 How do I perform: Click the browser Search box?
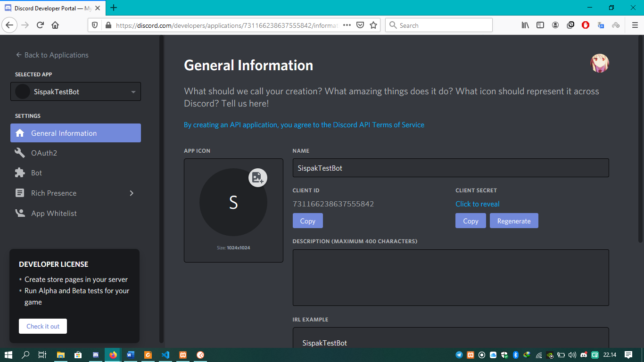point(439,25)
